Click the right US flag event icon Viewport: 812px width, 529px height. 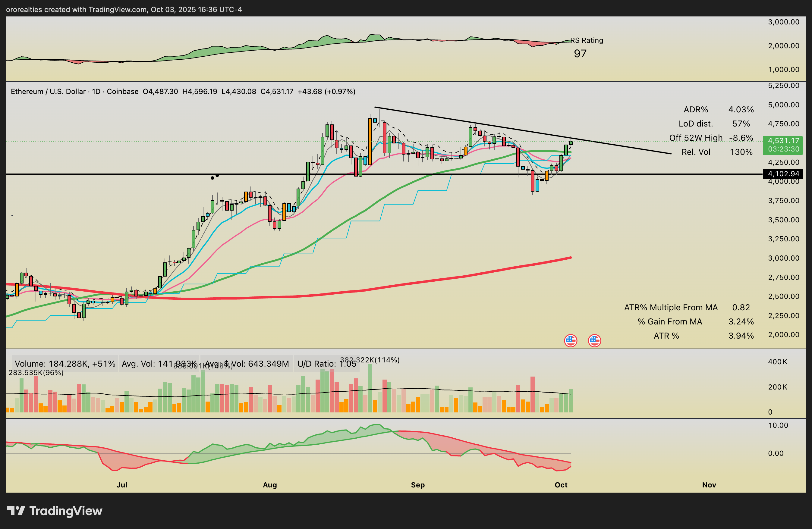pos(594,340)
